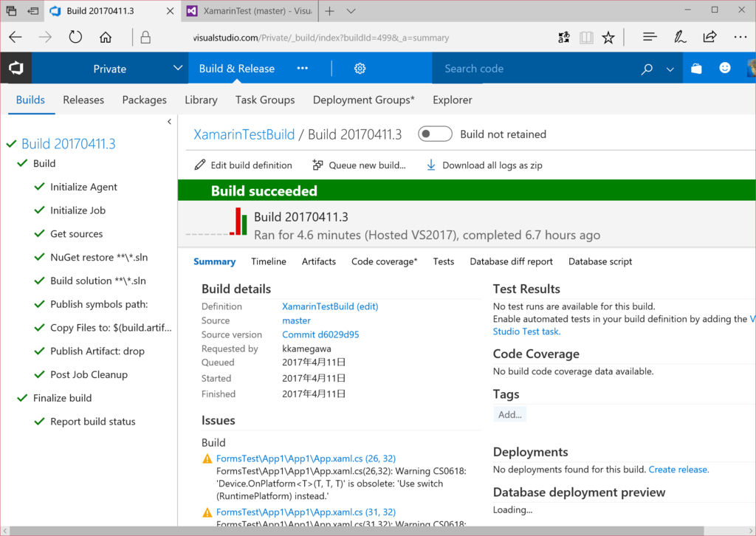The image size is (756, 536).
Task: Open the Deployment Groups tab
Action: coord(363,100)
